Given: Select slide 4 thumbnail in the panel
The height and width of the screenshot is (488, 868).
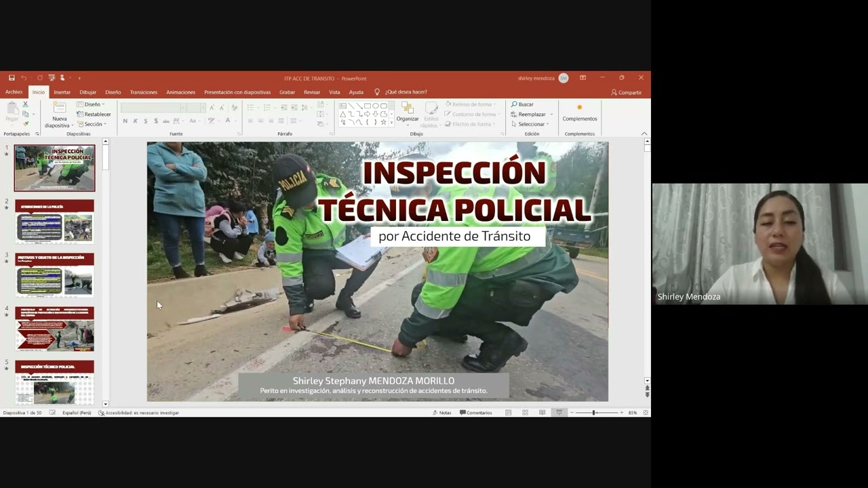Looking at the screenshot, I should pyautogui.click(x=55, y=329).
